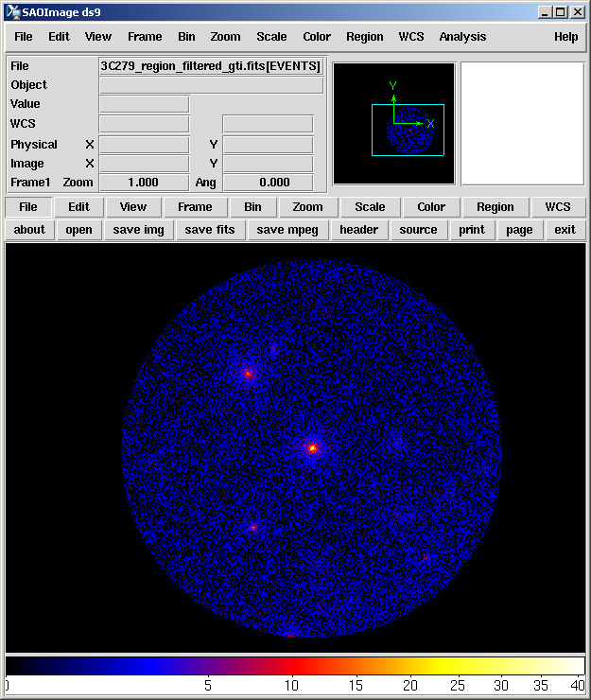The height and width of the screenshot is (700, 591).
Task: Minimize the SAOImage ds9 window
Action: point(544,12)
